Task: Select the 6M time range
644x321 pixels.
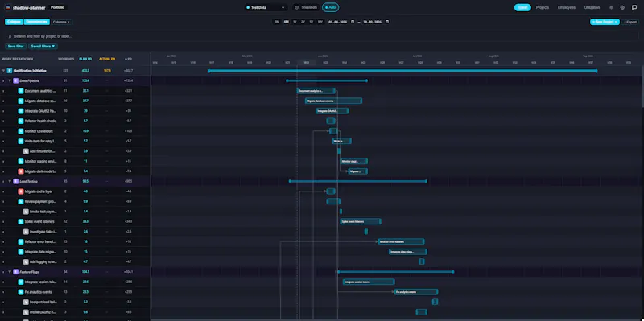Action: [x=286, y=22]
